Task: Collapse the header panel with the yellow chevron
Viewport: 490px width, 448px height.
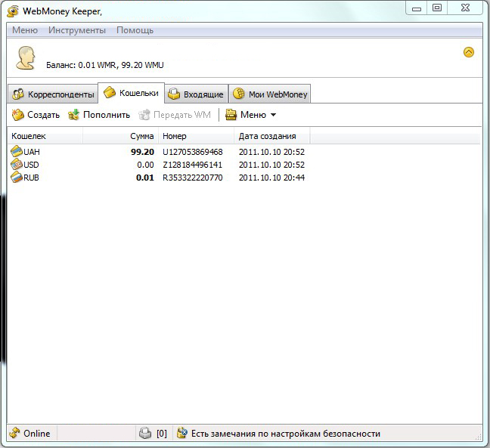Action: click(x=468, y=52)
